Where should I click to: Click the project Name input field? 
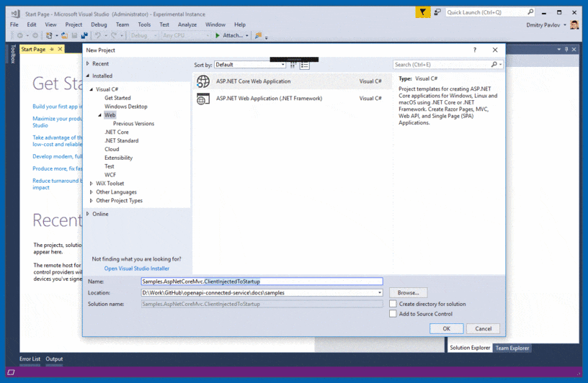tap(262, 281)
